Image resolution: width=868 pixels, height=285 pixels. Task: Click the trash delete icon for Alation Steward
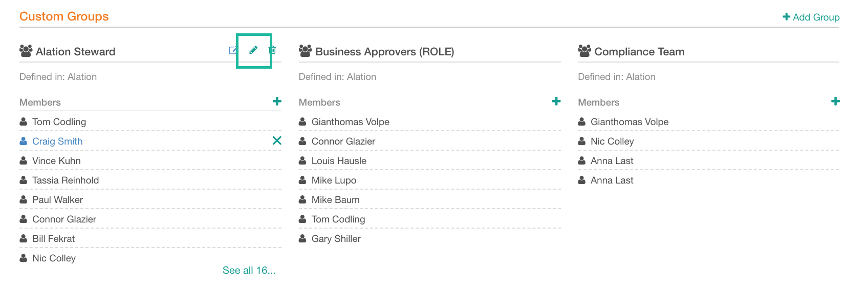[272, 50]
